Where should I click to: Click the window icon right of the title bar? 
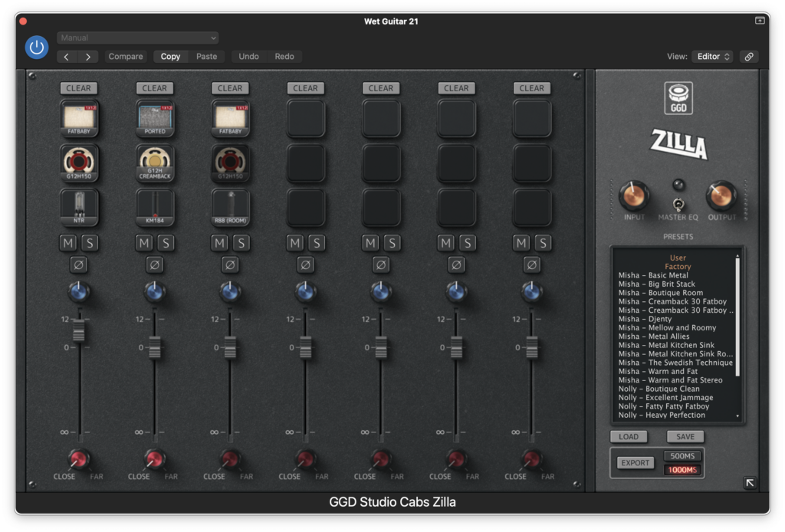(x=760, y=21)
